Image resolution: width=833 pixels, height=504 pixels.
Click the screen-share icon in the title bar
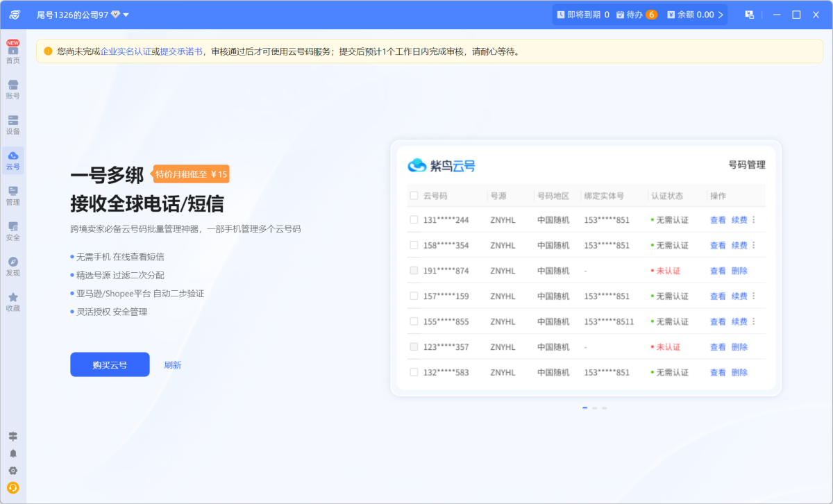pyautogui.click(x=750, y=14)
